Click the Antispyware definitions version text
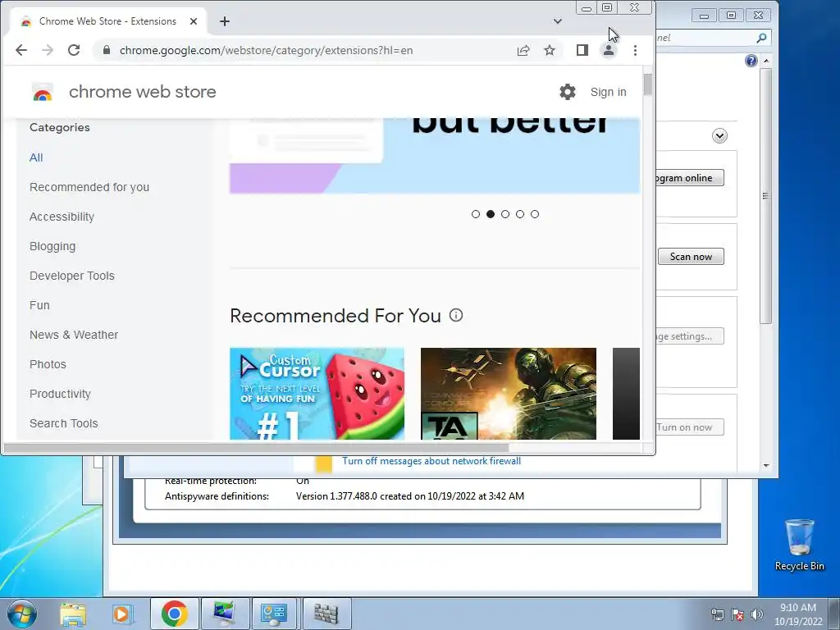Viewport: 840px width, 630px height. click(x=410, y=496)
